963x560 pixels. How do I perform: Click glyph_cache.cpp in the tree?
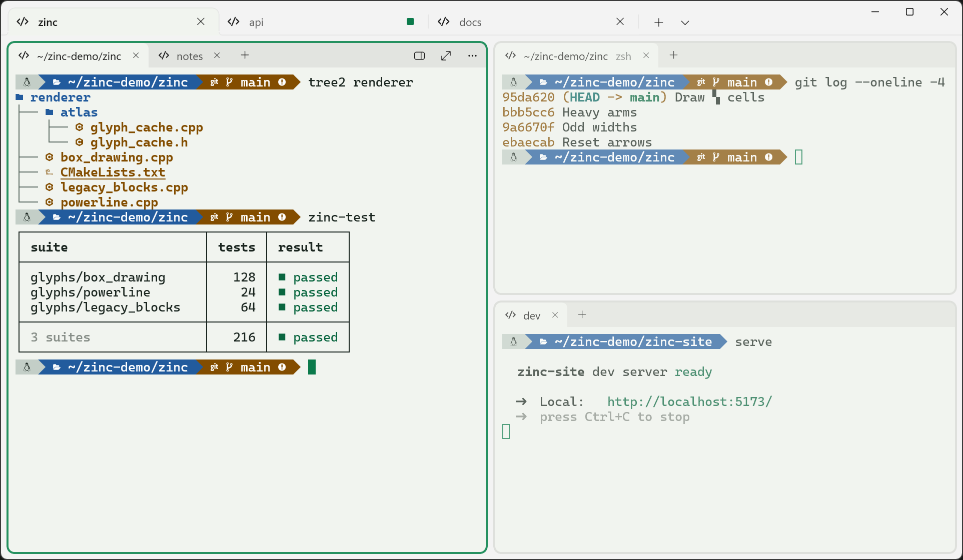(x=147, y=127)
